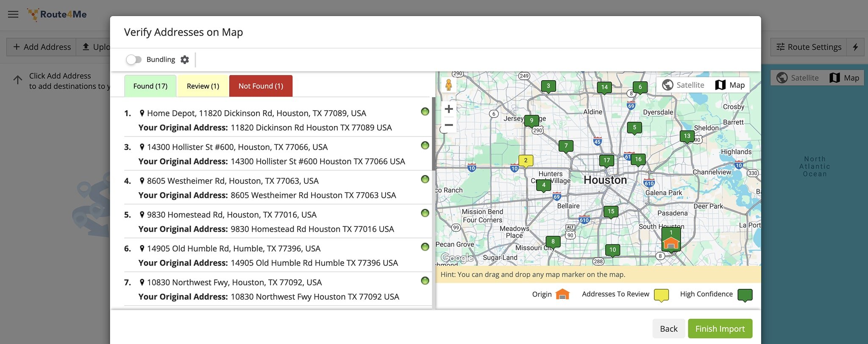
Task: Open Route Settings in background window
Action: [808, 47]
